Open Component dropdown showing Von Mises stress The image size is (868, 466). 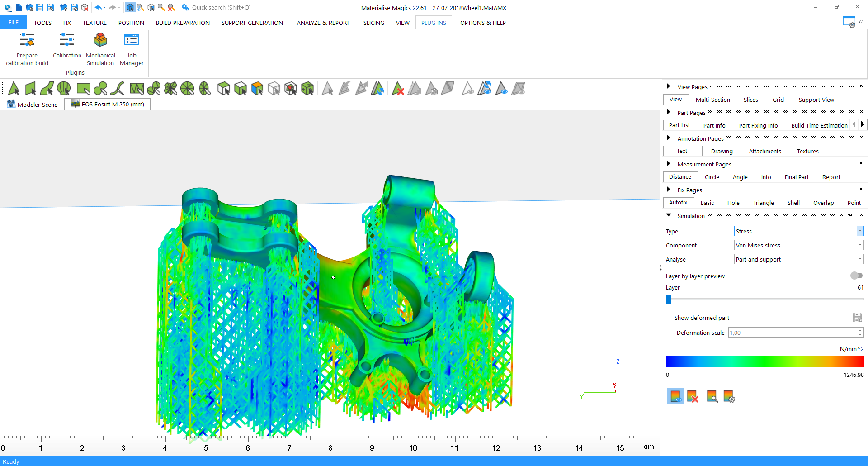coord(798,245)
